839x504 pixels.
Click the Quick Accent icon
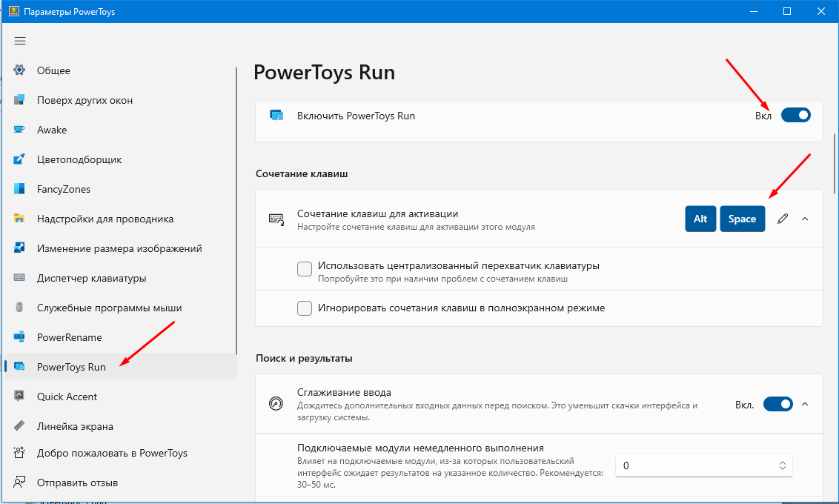point(19,397)
